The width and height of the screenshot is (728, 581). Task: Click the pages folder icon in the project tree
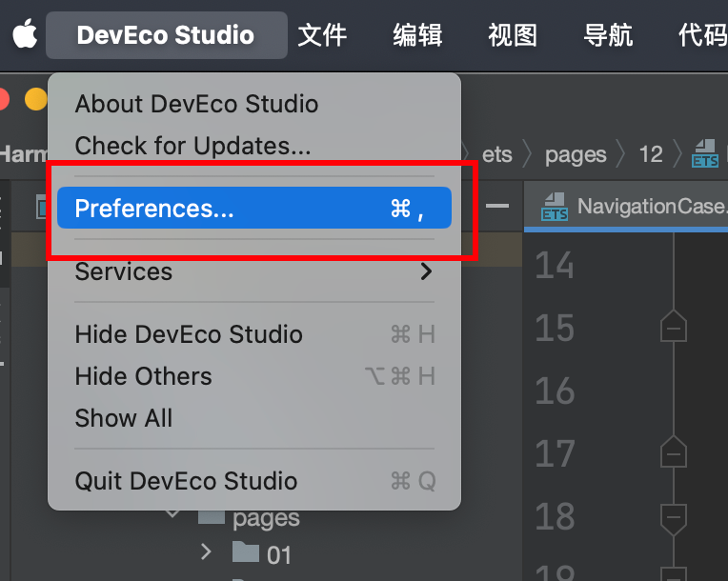(212, 516)
